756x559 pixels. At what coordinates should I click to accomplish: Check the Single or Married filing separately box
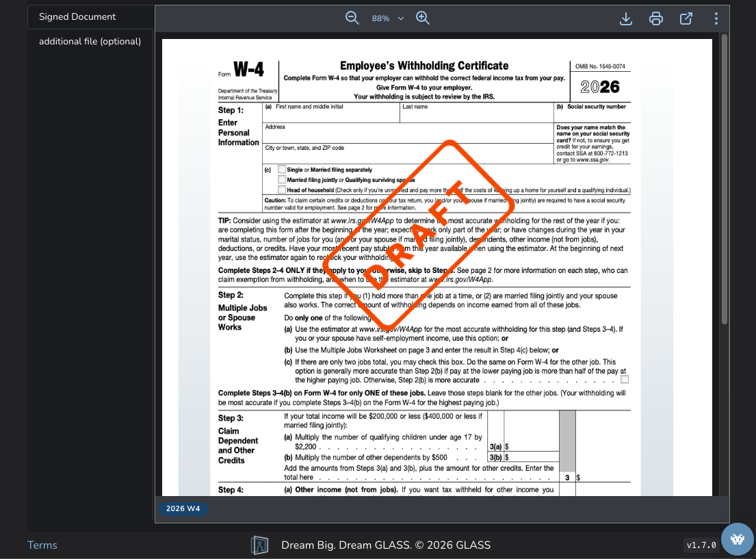pos(283,169)
